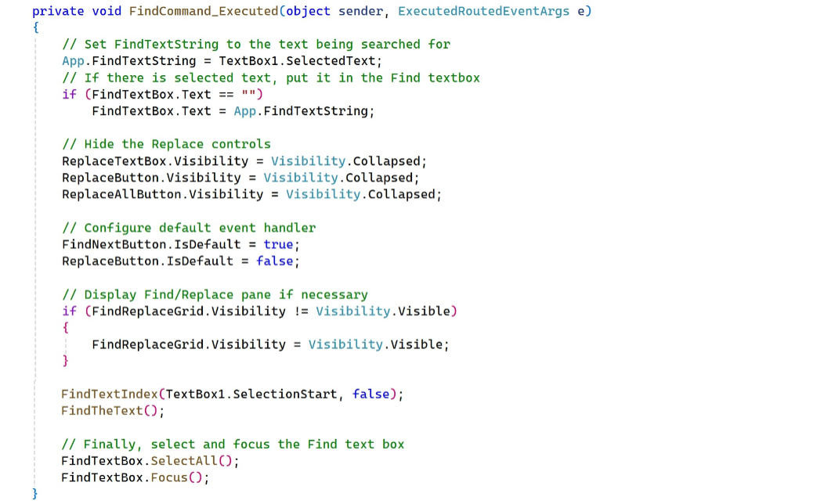Click the if keyword before FindTextBox.Text check
The height and width of the screenshot is (504, 835).
click(x=69, y=95)
